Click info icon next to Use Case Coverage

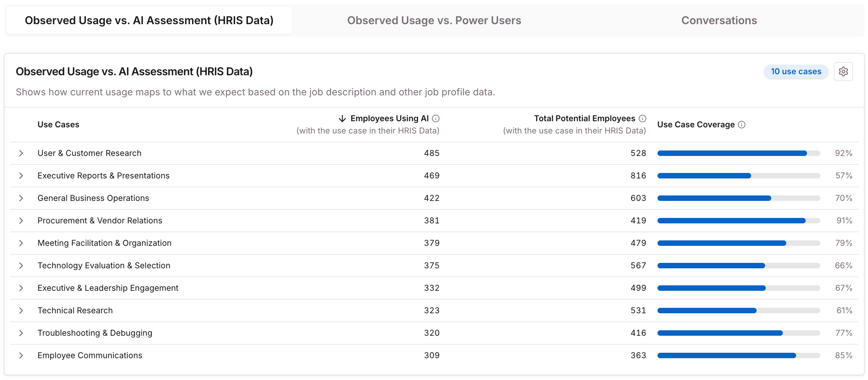[x=742, y=125]
